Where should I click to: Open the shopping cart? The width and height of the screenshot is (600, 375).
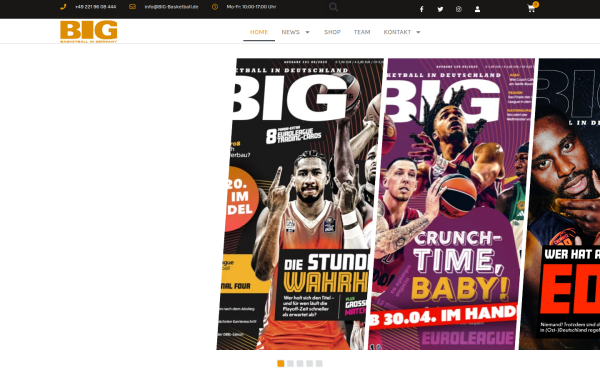point(532,8)
